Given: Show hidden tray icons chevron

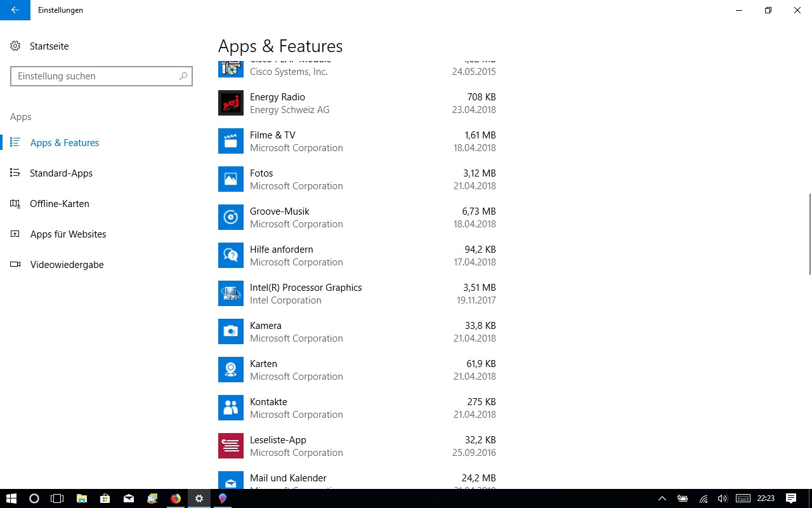Looking at the screenshot, I should tap(662, 498).
